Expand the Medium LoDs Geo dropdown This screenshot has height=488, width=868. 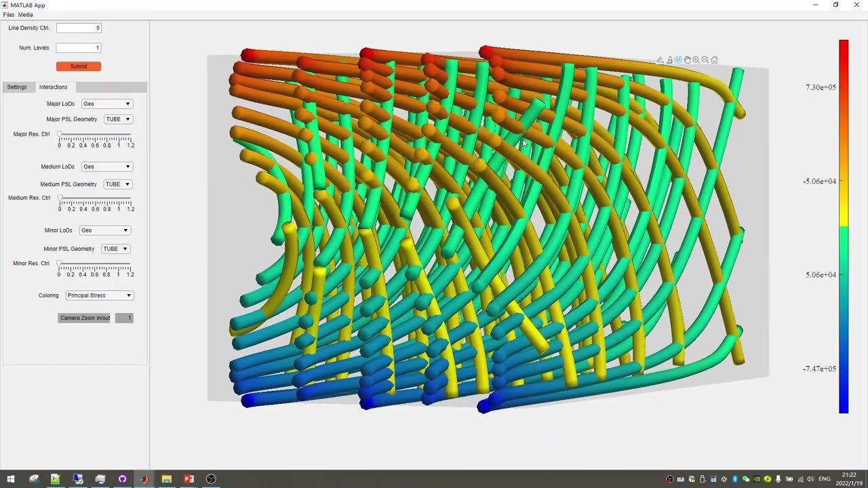[106, 166]
